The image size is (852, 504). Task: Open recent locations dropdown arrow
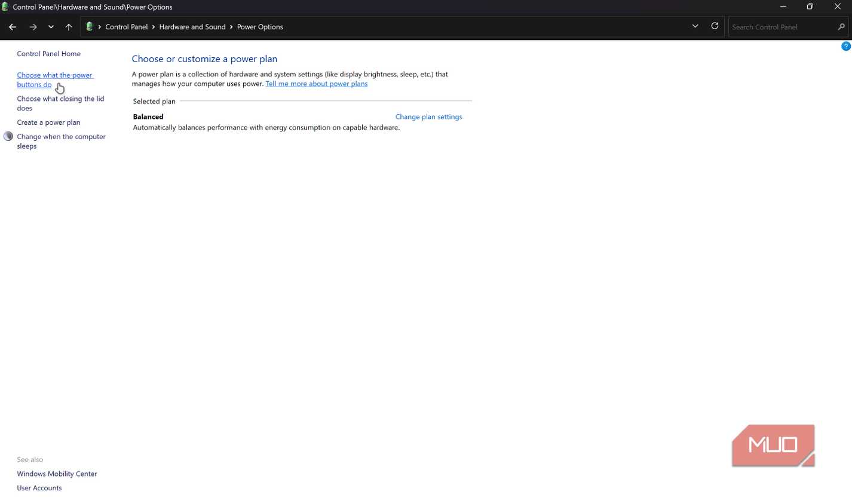(x=51, y=27)
